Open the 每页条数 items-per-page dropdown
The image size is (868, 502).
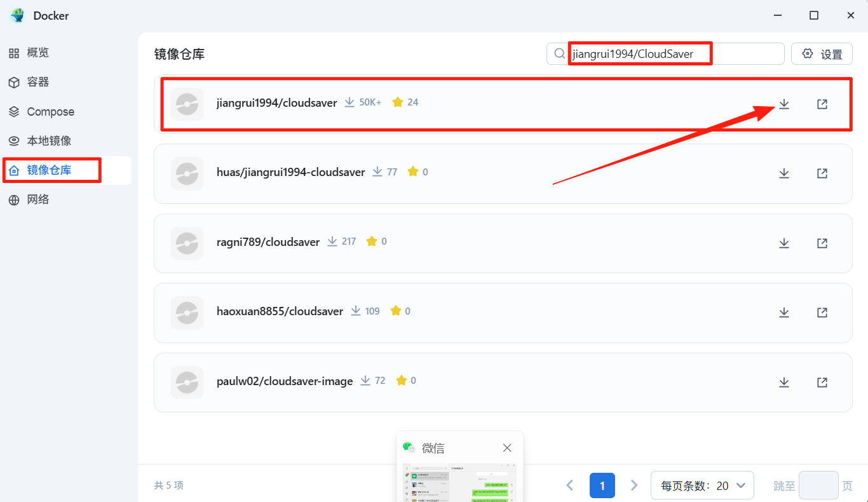click(702, 485)
